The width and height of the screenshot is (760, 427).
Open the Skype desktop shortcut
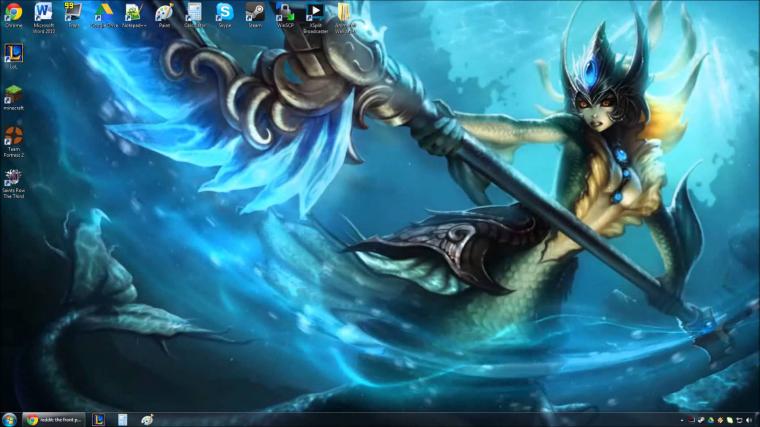[224, 16]
